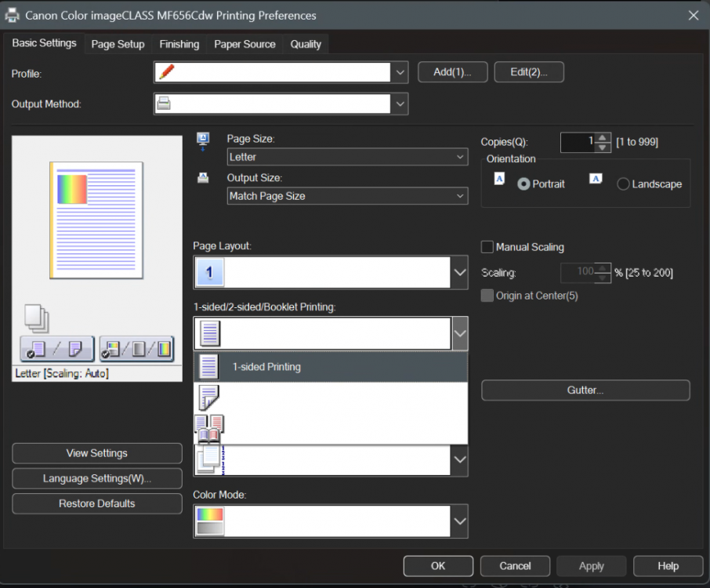Click the printer icon in Output Method field
The image size is (710, 588).
click(165, 103)
